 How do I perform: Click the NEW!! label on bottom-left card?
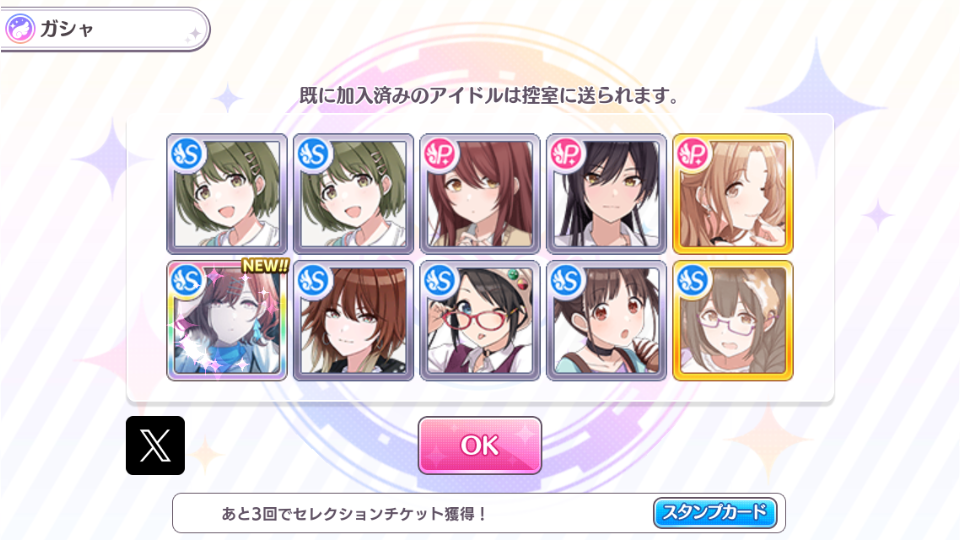coord(264,266)
